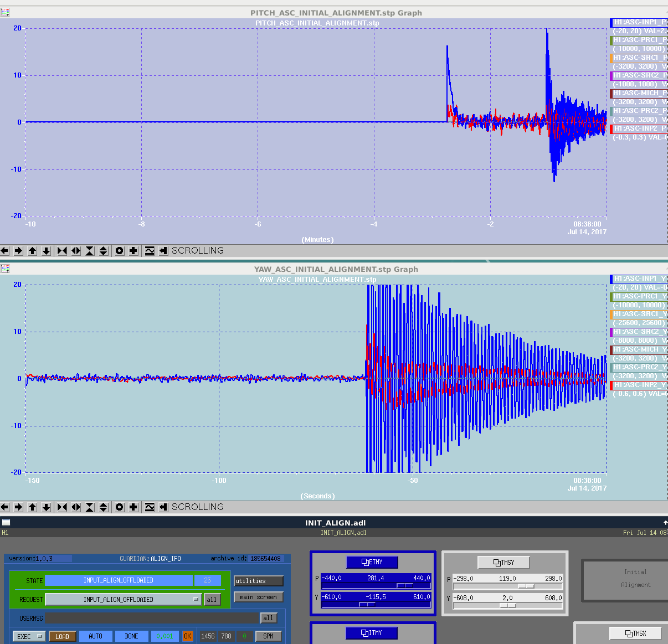
Task: Click the orange OK status indicator
Action: pyautogui.click(x=187, y=636)
